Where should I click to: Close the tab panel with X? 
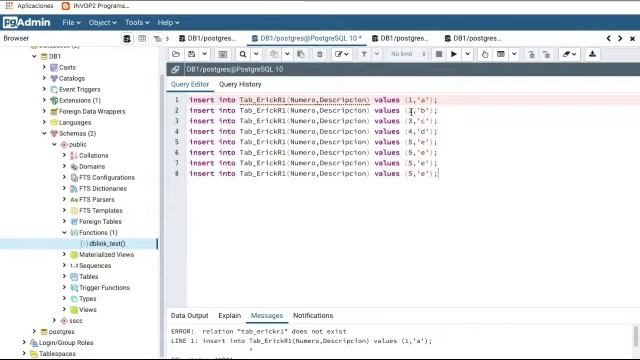coord(632,38)
